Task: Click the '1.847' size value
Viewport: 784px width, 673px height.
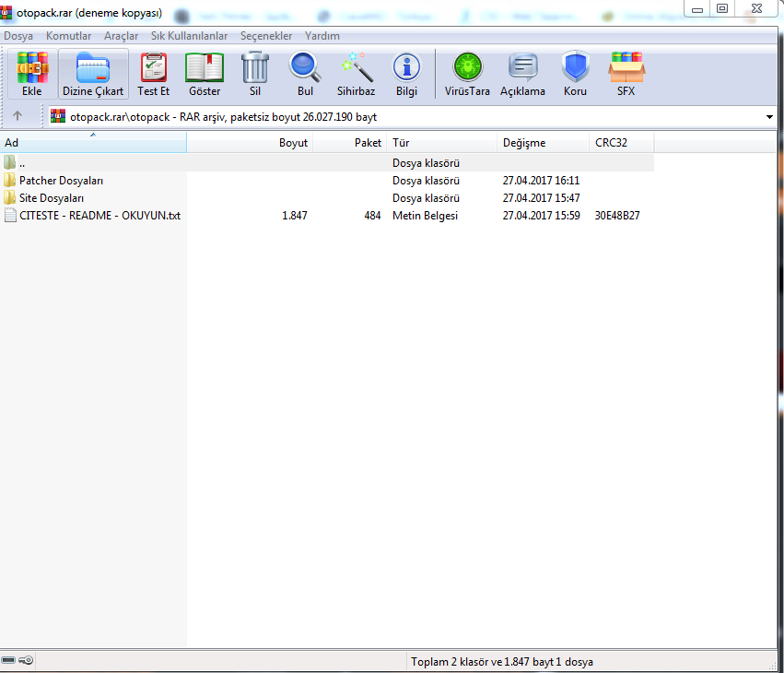Action: (x=295, y=215)
